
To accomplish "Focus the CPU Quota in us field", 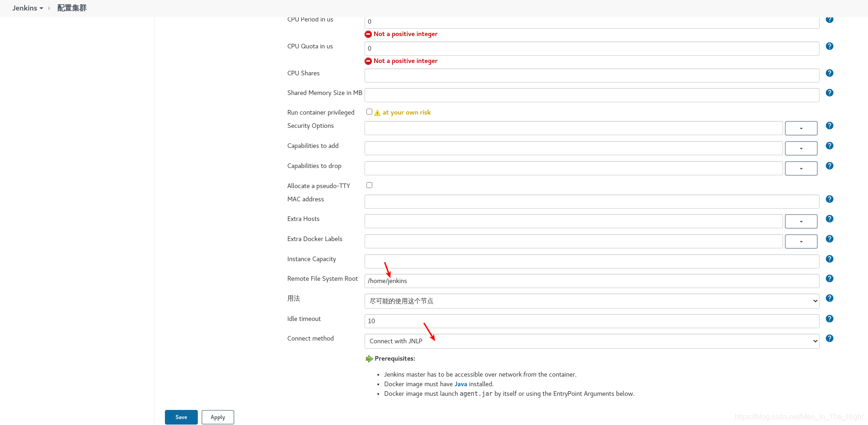I will [x=592, y=49].
